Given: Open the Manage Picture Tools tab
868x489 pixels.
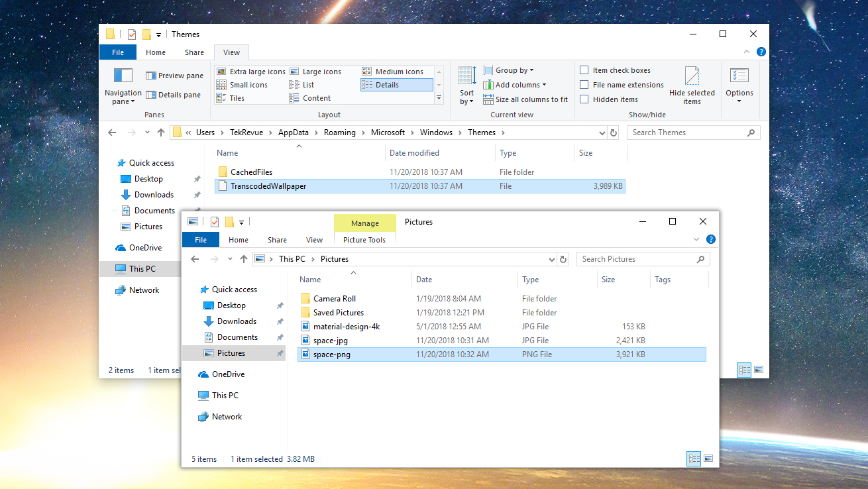Looking at the screenshot, I should pyautogui.click(x=364, y=223).
